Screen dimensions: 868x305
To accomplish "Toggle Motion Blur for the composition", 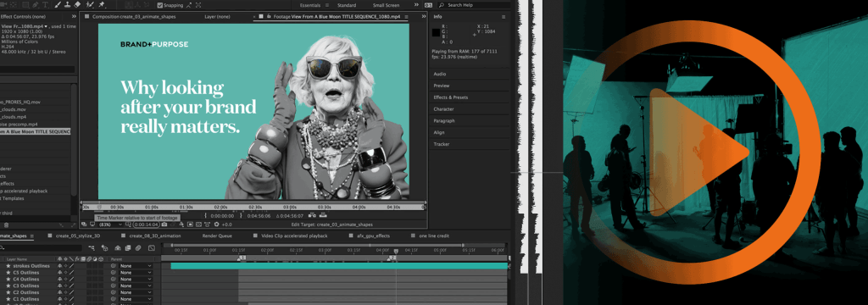I will pyautogui.click(x=138, y=248).
